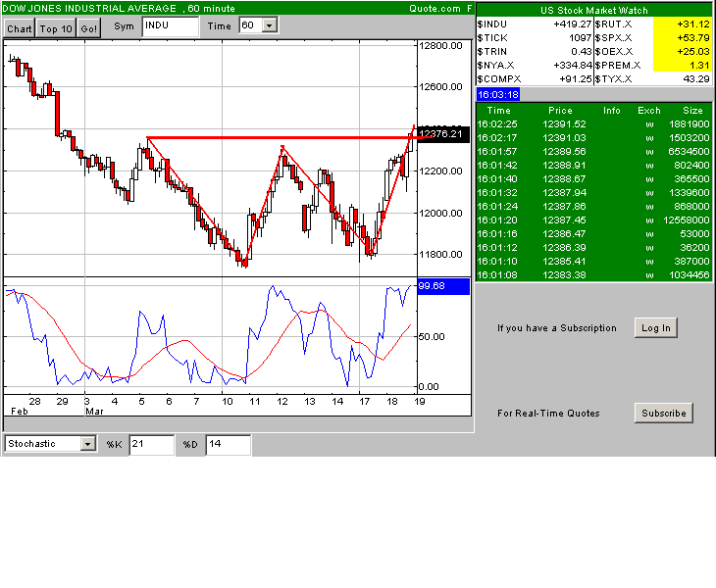The image size is (716, 588).
Task: Click the 16:03:18 clock display
Action: [x=498, y=94]
